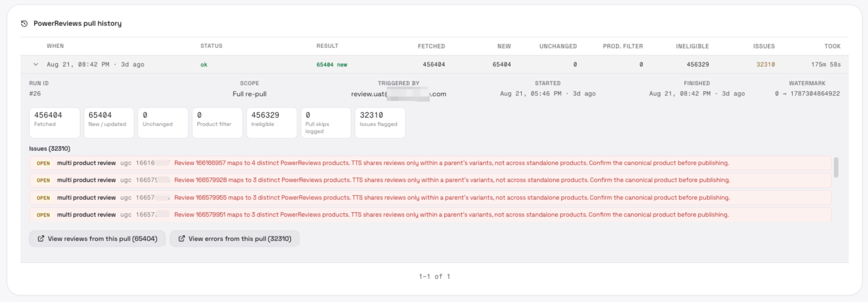Select the 32310 Issues flagged card
868x302 pixels.
pyautogui.click(x=380, y=123)
